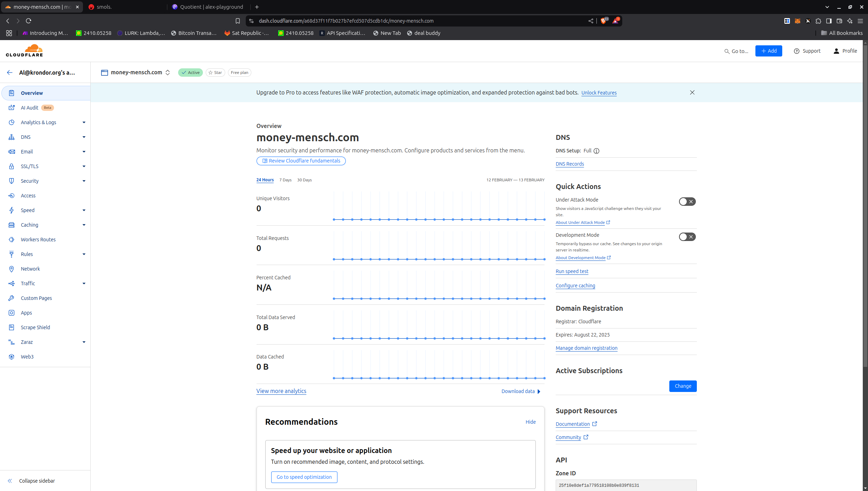Open the domain switcher dropdown
This screenshot has width=868, height=491.
pos(168,73)
